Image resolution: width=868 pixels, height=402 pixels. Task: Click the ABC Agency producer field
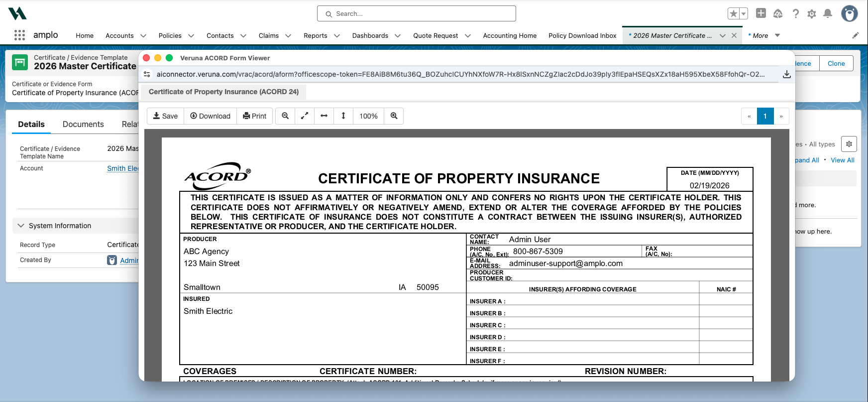coord(324,252)
